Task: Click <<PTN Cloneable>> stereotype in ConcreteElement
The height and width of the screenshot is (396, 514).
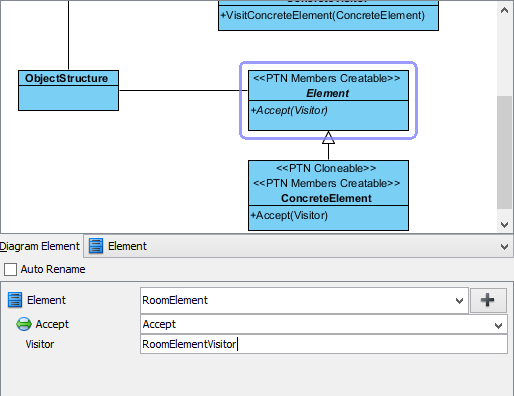Action: 326,168
